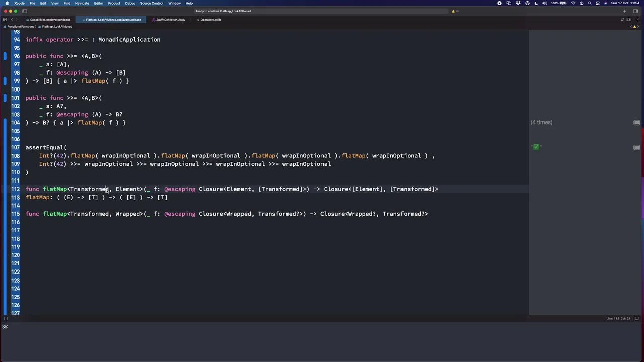The image size is (644, 362).
Task: Open the Dropbox menu bar icon
Action: pyautogui.click(x=518, y=3)
